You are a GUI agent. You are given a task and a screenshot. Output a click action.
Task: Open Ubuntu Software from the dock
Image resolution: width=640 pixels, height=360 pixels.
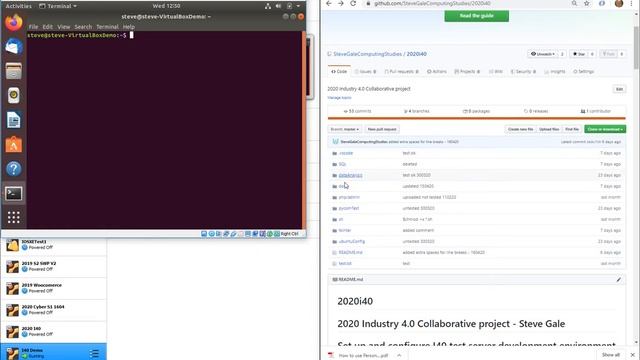(x=13, y=144)
